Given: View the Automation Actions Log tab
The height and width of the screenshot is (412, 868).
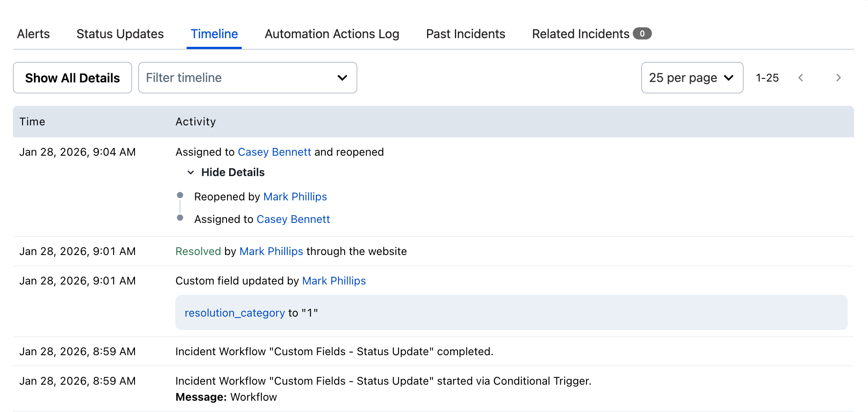Looking at the screenshot, I should click(332, 33).
